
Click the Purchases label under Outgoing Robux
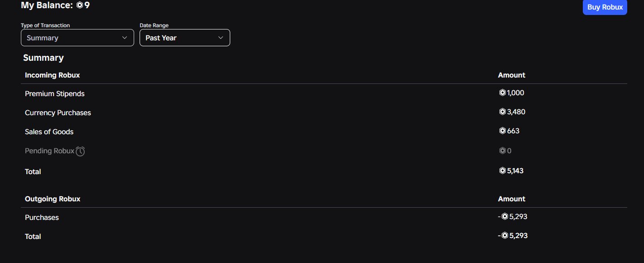(x=42, y=218)
